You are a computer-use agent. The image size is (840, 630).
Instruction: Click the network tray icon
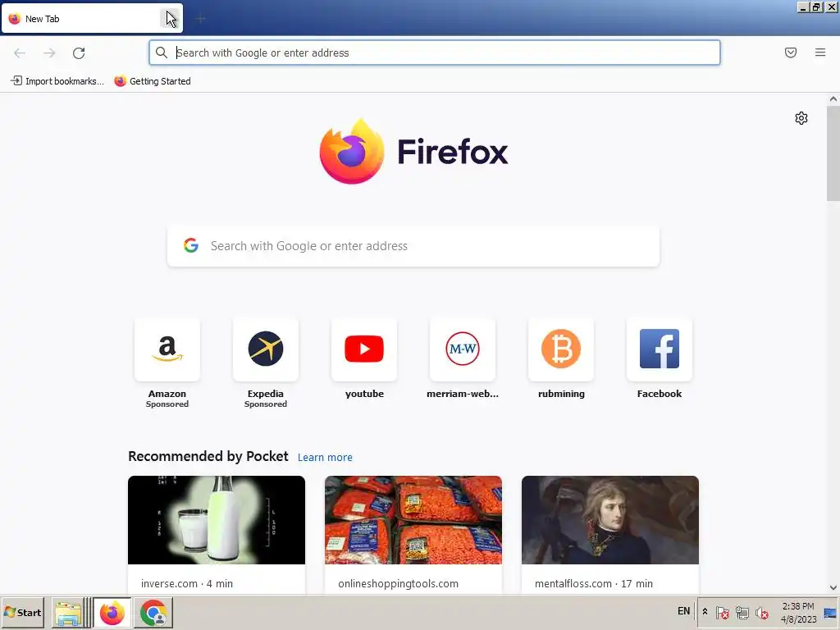click(742, 612)
